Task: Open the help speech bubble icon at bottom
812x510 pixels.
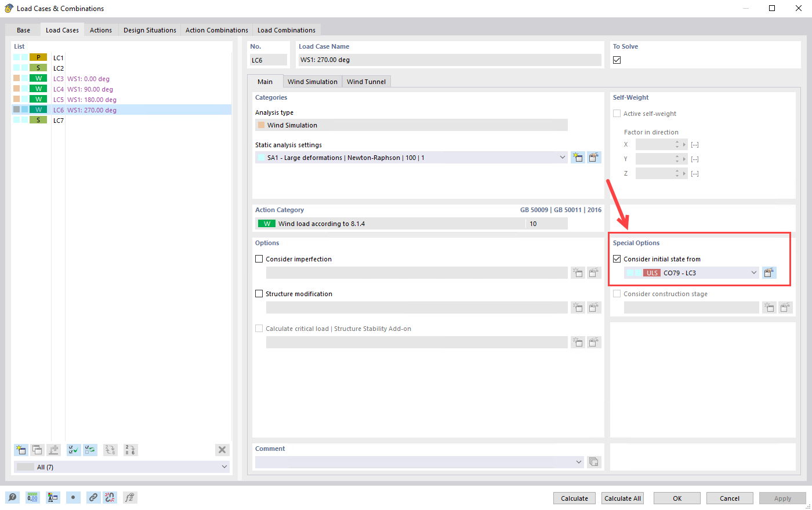Action: pos(12,497)
